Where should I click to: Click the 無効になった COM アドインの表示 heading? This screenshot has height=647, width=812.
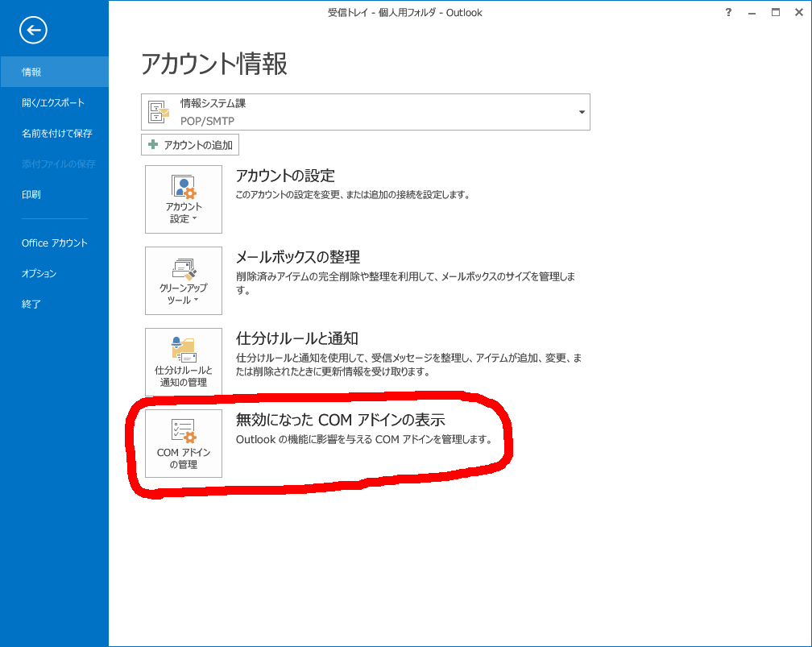(x=340, y=420)
